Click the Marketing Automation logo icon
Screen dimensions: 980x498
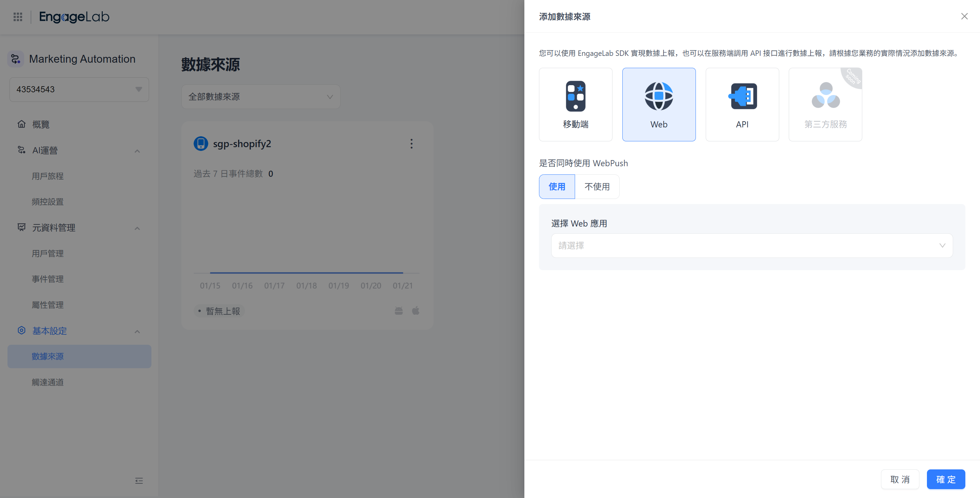(x=16, y=59)
